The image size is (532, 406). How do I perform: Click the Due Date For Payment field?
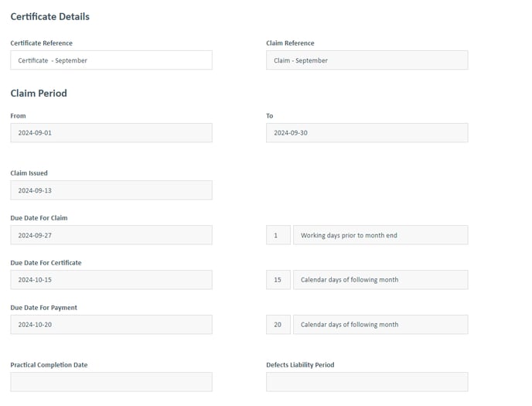click(111, 324)
